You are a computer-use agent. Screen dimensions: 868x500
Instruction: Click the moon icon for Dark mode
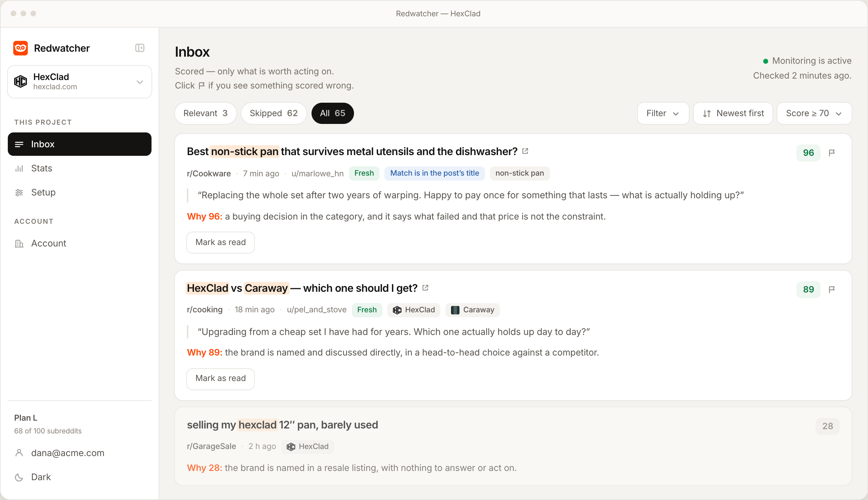coord(19,477)
